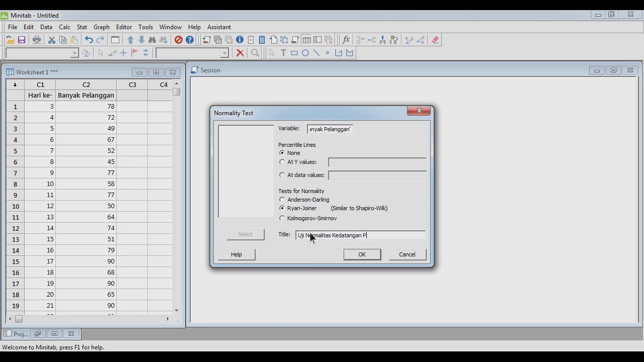Select the C3 column header
644x362 pixels.
pos(132,84)
